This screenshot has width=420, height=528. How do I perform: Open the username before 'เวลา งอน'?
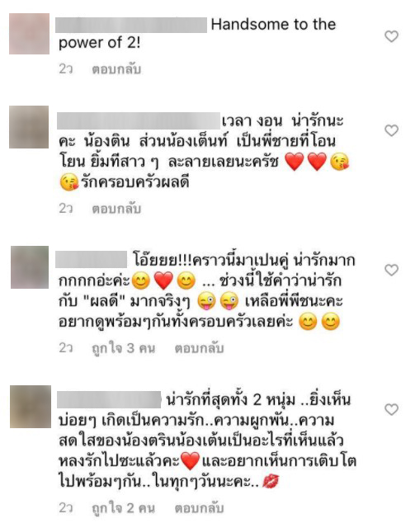139,121
